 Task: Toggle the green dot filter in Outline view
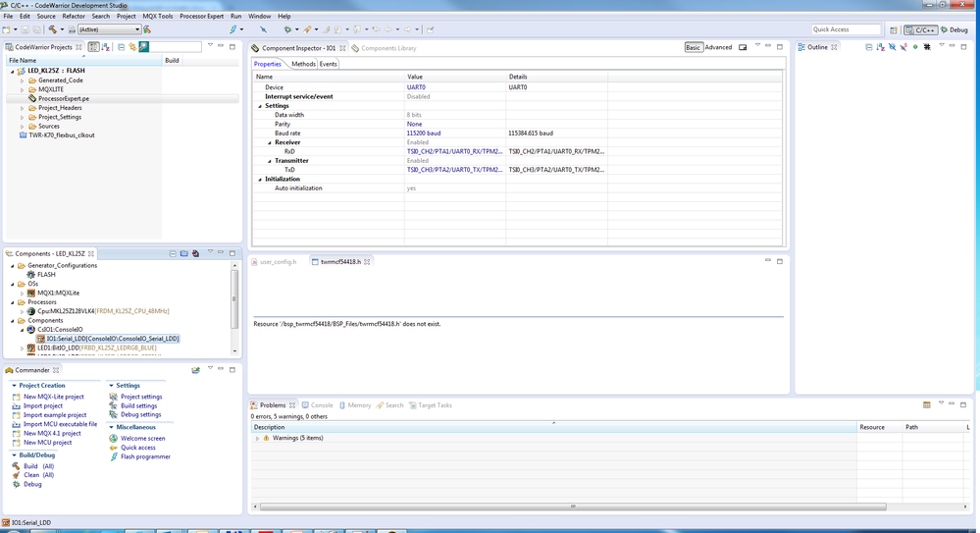[915, 47]
